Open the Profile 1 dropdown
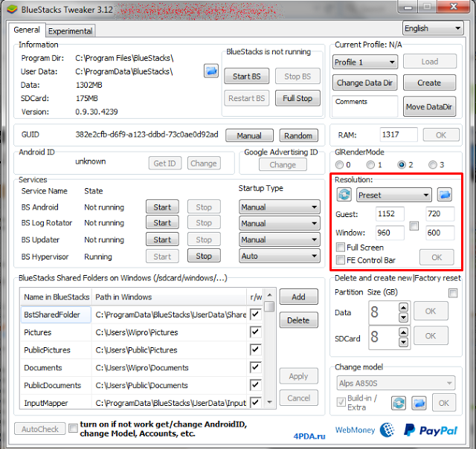Viewport: 476px width, 449px height. point(365,62)
